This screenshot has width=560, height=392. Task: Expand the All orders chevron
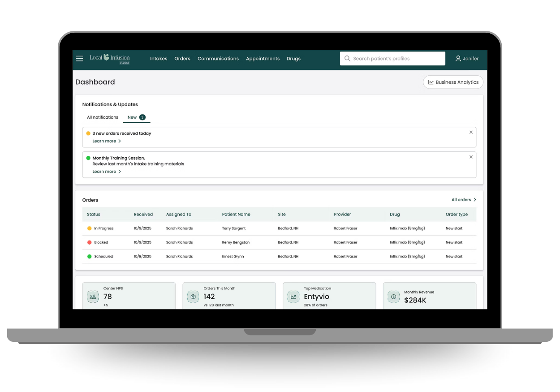click(x=475, y=199)
